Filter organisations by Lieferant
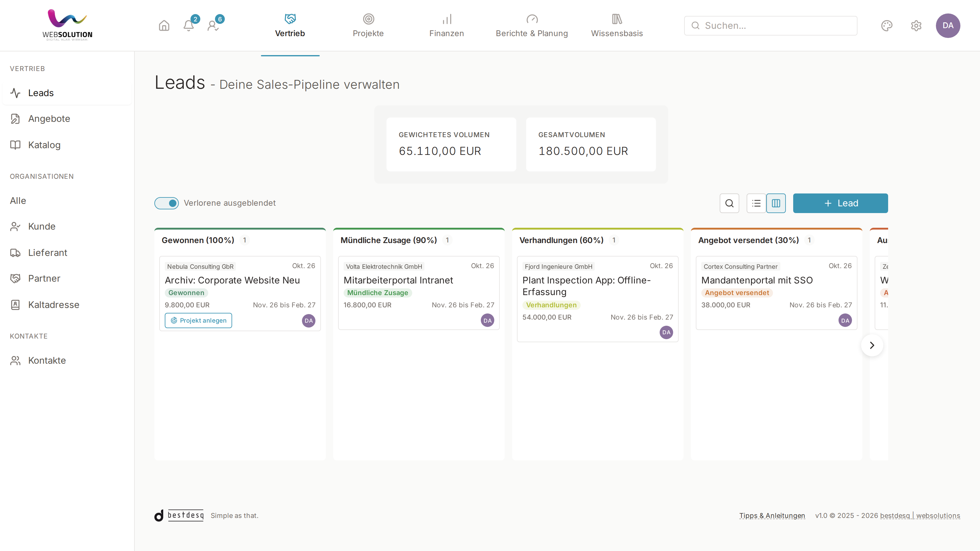The height and width of the screenshot is (551, 980). pos(67,253)
